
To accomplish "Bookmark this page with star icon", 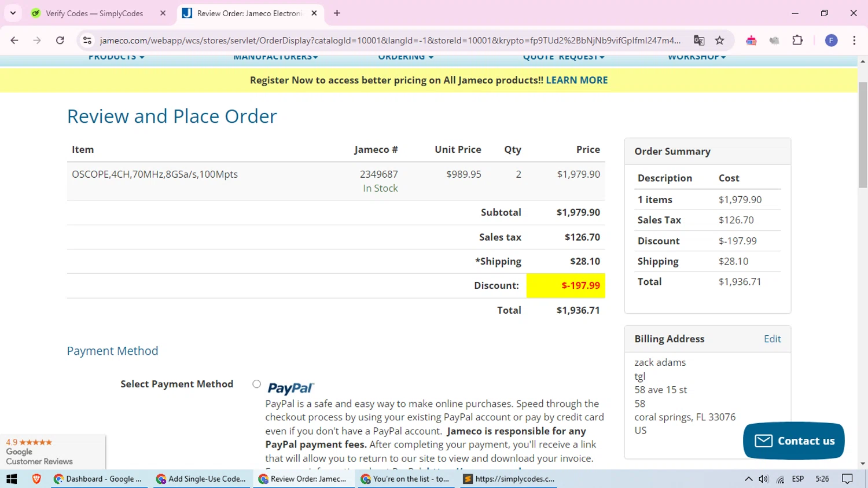I will (719, 40).
